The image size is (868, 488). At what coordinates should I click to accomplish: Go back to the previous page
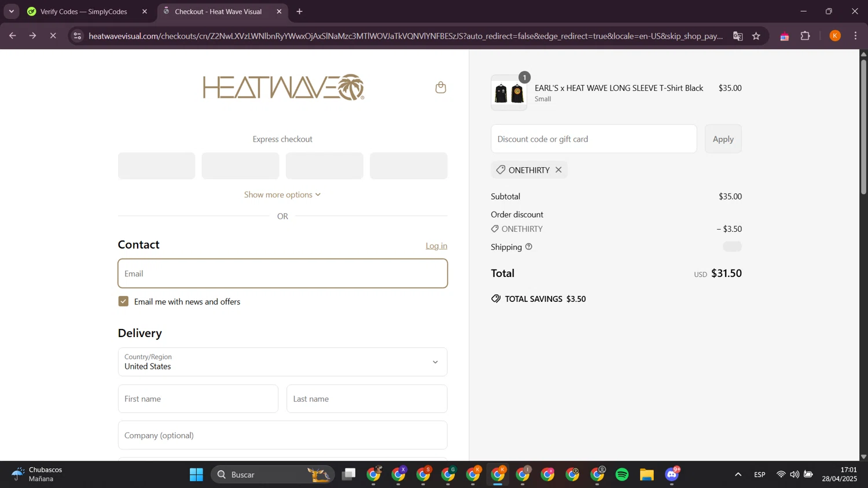point(12,36)
